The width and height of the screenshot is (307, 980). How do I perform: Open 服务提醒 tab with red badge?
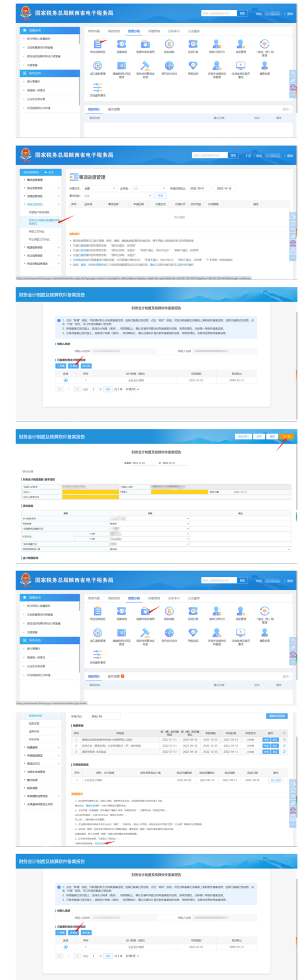[x=114, y=676]
